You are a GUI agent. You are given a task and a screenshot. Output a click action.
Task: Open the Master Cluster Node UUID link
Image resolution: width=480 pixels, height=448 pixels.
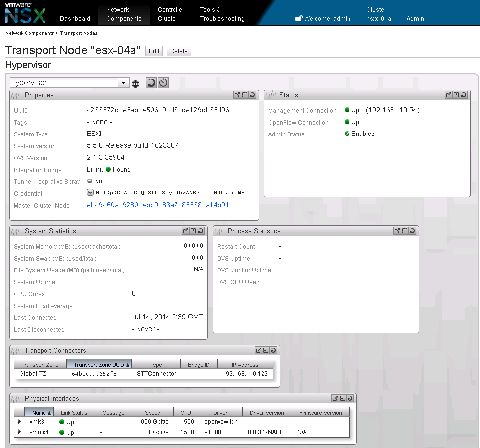click(158, 205)
